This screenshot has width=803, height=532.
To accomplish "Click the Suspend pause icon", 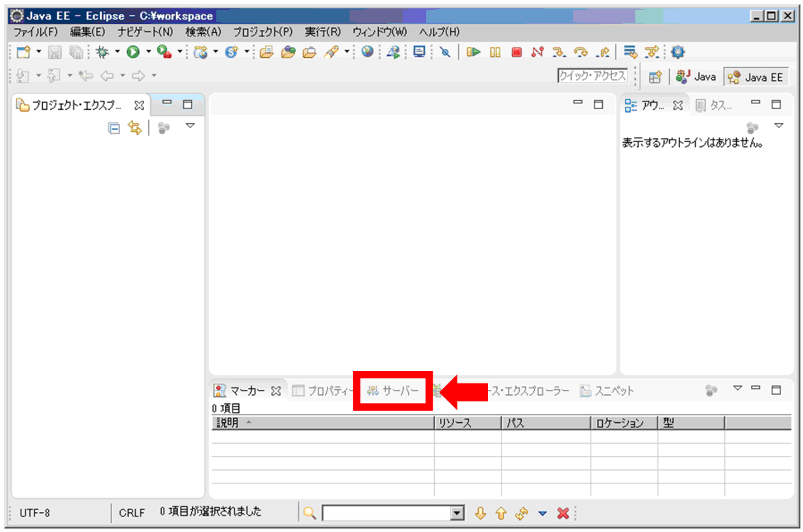I will click(x=495, y=52).
